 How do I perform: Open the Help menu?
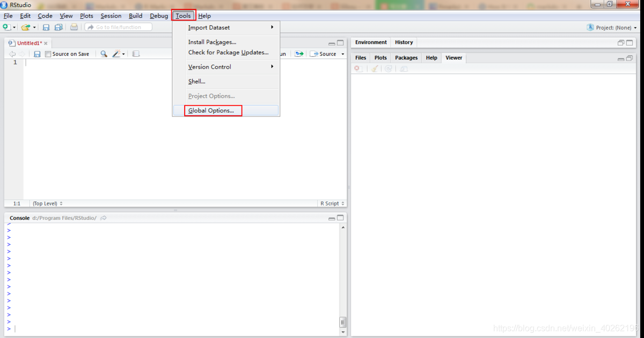tap(204, 16)
